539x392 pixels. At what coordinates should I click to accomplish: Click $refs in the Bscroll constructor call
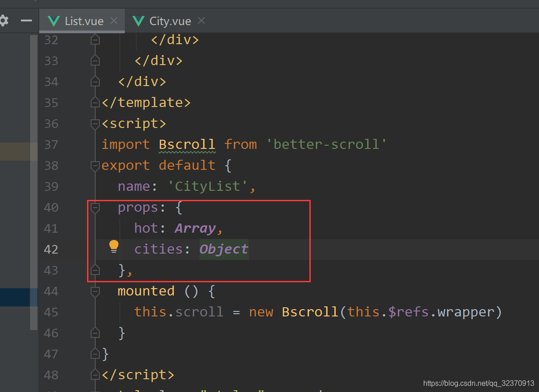pos(408,312)
